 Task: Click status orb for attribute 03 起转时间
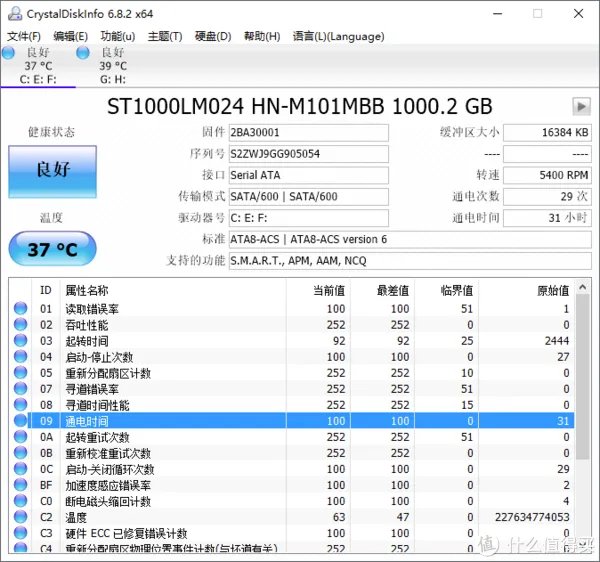(x=21, y=340)
